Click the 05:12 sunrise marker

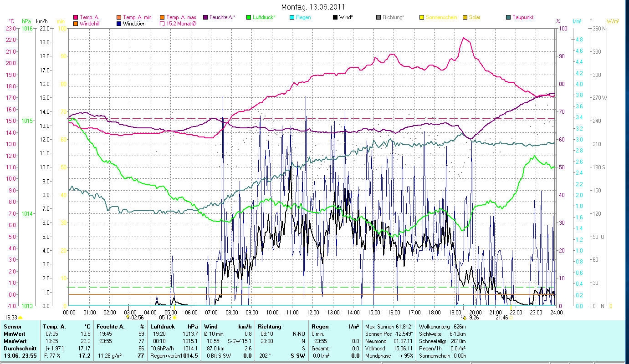(165, 317)
